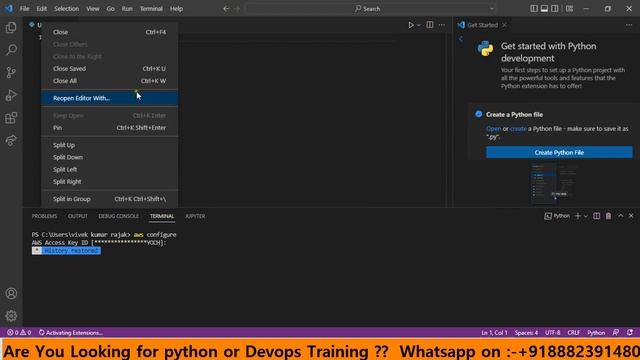Open the Selection menu
This screenshot has height=360, width=640.
(x=67, y=9)
